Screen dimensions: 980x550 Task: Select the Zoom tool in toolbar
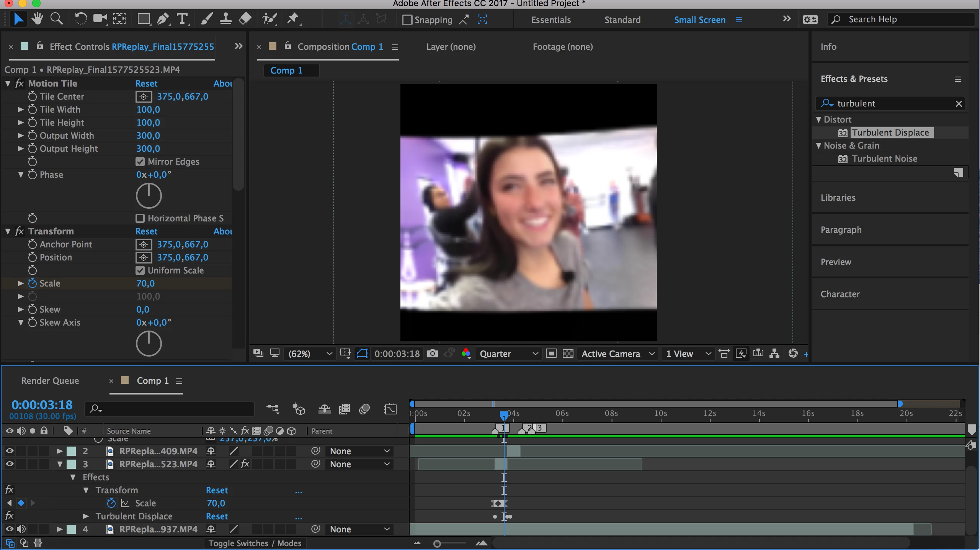coord(57,19)
